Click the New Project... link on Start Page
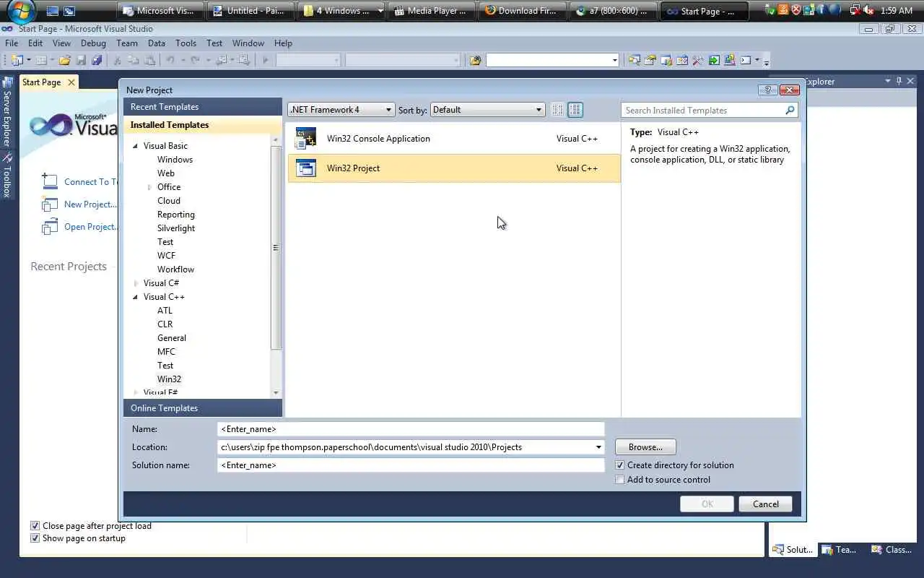924x578 pixels. click(x=90, y=204)
